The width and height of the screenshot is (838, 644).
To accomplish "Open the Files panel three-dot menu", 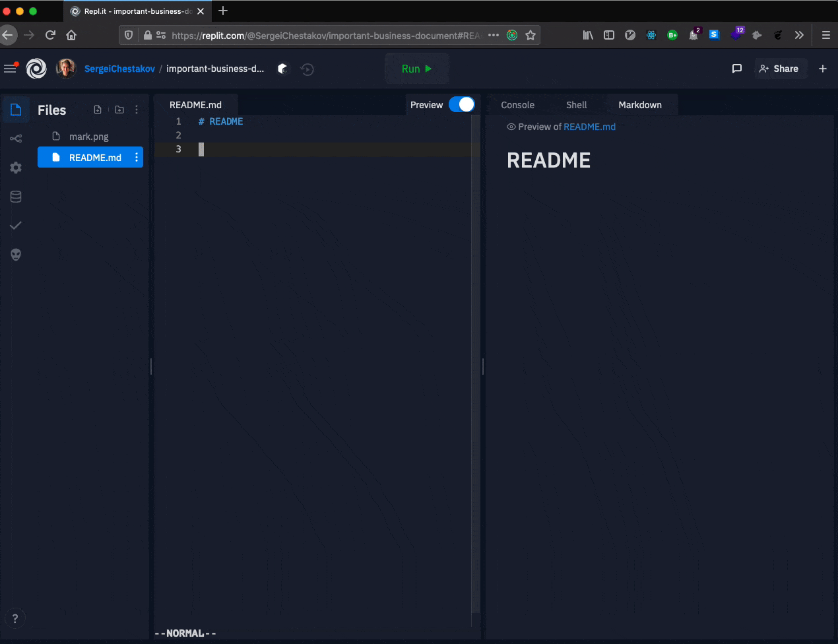I will pyautogui.click(x=137, y=110).
